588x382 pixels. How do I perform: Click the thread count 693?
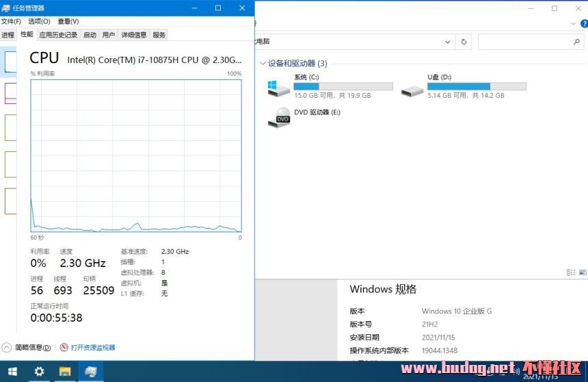click(63, 290)
